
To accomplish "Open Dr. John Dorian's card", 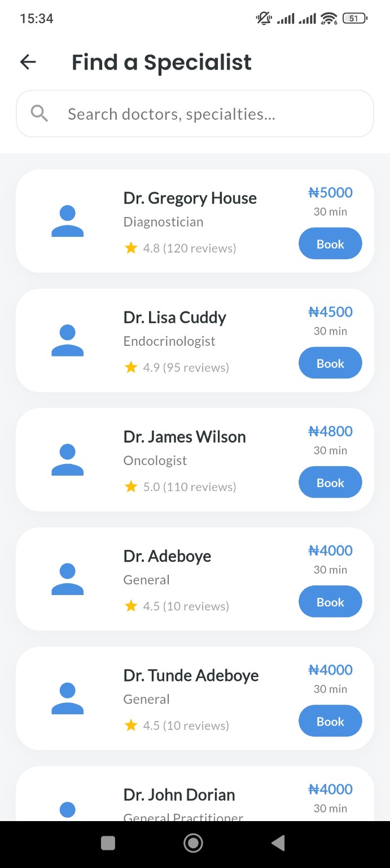I will [x=195, y=793].
